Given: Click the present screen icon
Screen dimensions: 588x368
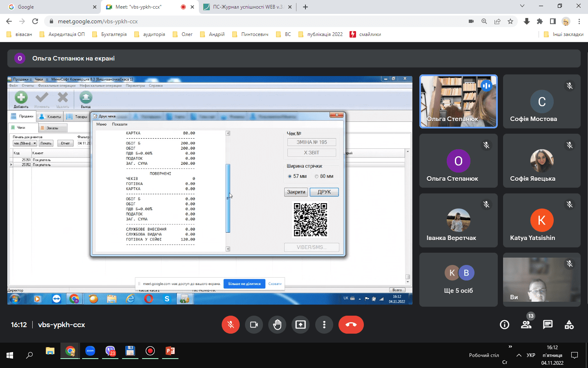Looking at the screenshot, I should point(301,325).
